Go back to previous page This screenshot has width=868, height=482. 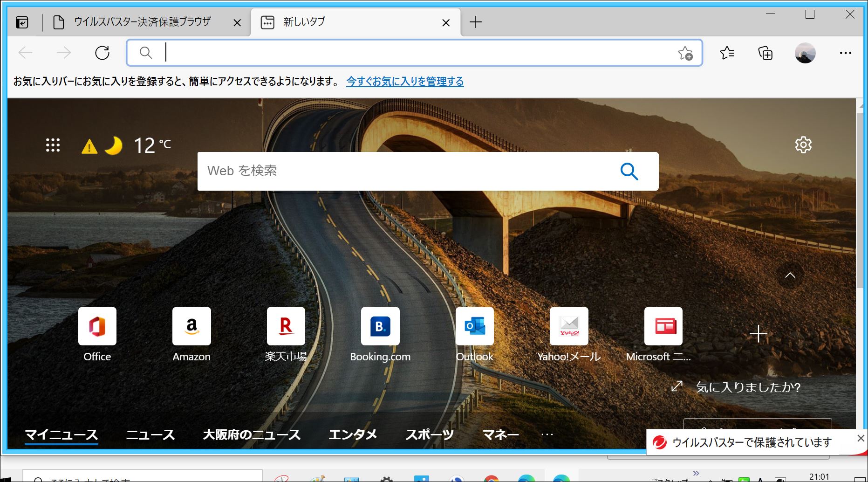coord(25,53)
